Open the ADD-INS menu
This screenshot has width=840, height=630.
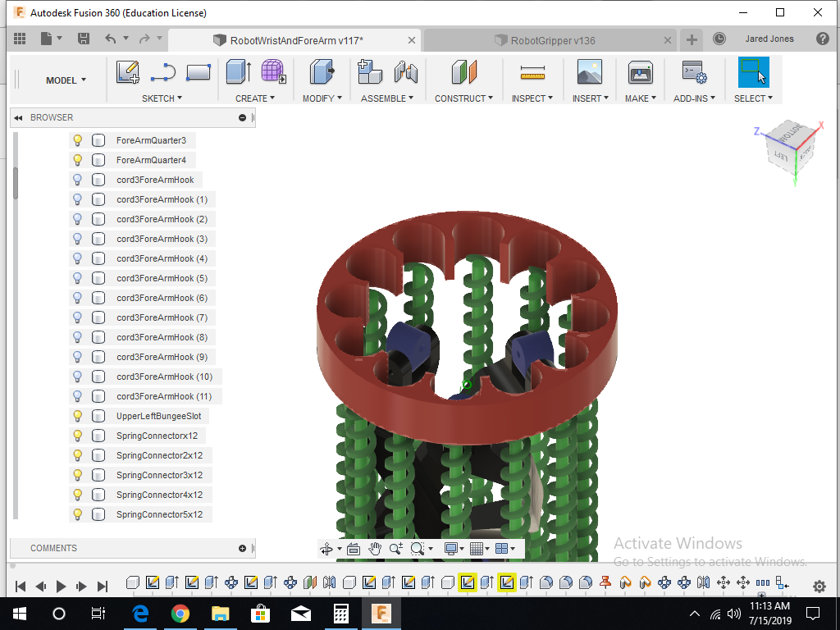[694, 98]
